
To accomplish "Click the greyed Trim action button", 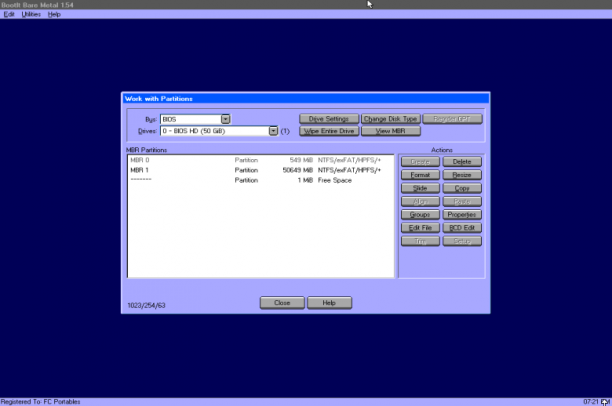I will tap(420, 241).
